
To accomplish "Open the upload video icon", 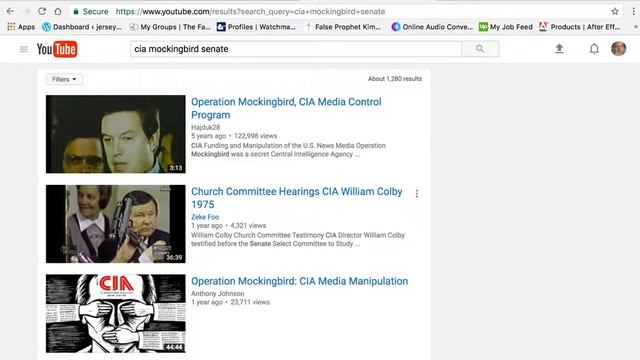I will tap(559, 49).
